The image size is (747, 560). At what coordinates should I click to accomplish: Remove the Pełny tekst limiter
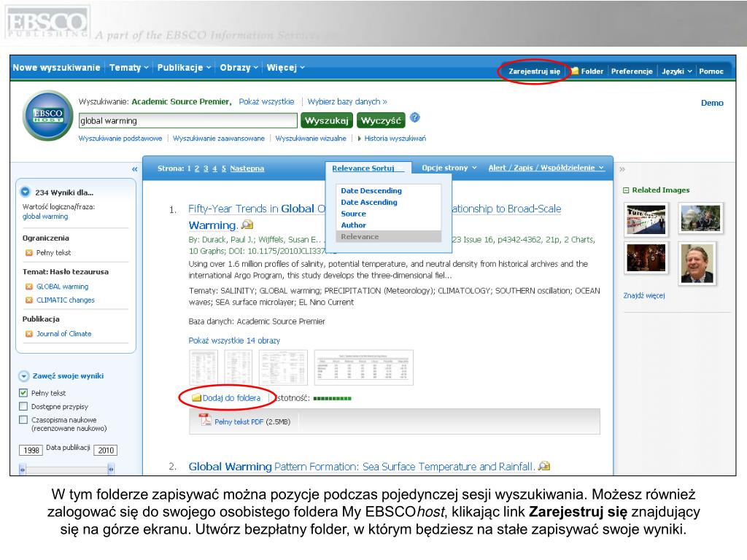pos(28,253)
